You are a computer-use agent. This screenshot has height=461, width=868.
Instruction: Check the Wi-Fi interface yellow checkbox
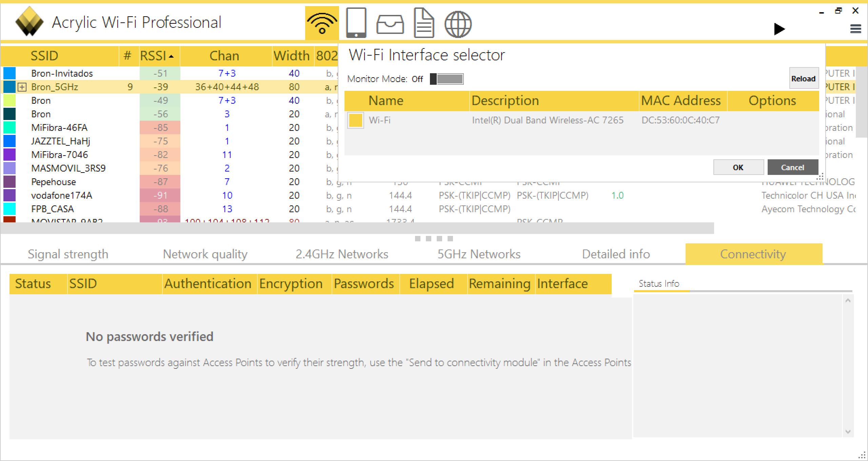(355, 120)
